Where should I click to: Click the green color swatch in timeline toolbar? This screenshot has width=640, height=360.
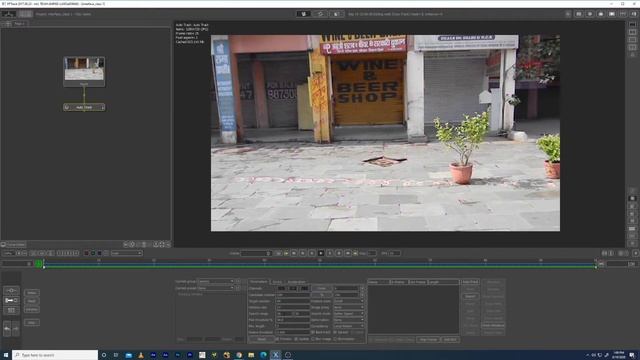coord(93,253)
